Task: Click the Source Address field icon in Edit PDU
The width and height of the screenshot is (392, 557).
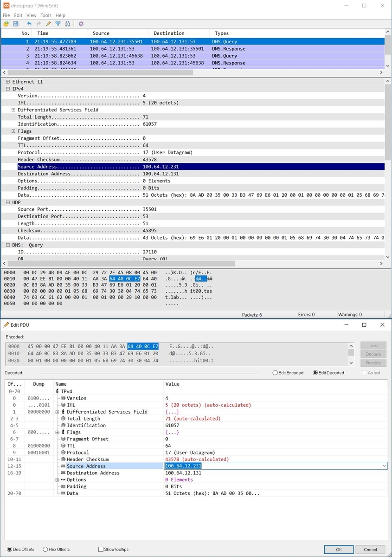Action: tap(63, 466)
